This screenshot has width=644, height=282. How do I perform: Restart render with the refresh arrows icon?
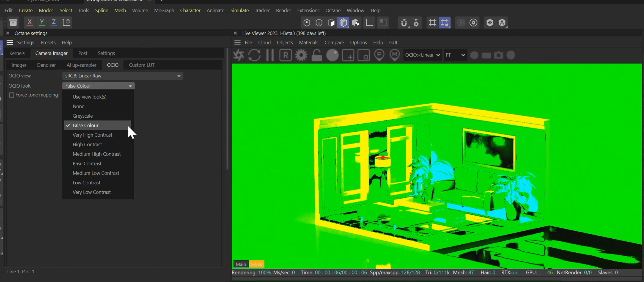coord(254,55)
